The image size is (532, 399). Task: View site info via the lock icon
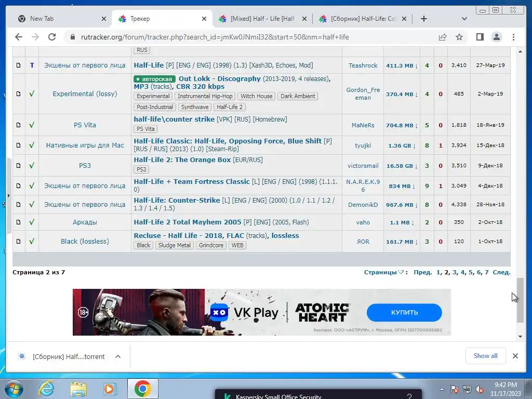tap(72, 37)
